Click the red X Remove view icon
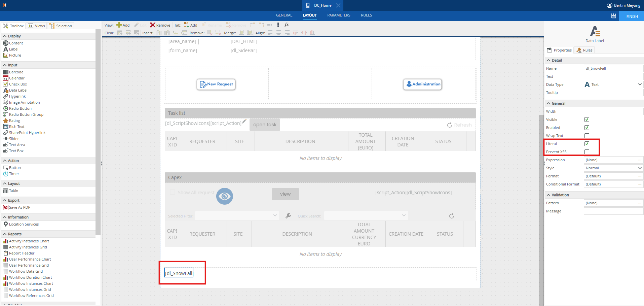The height and width of the screenshot is (306, 644). pos(153,25)
